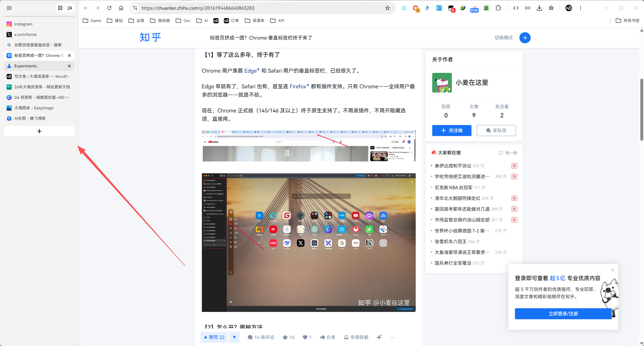Image resolution: width=644 pixels, height=346 pixels.
Task: Switch to the 大海图床 - EasyImage tab
Action: tap(39, 108)
